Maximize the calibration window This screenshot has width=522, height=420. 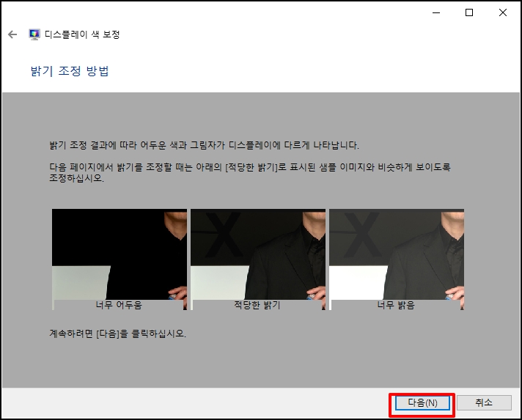469,12
